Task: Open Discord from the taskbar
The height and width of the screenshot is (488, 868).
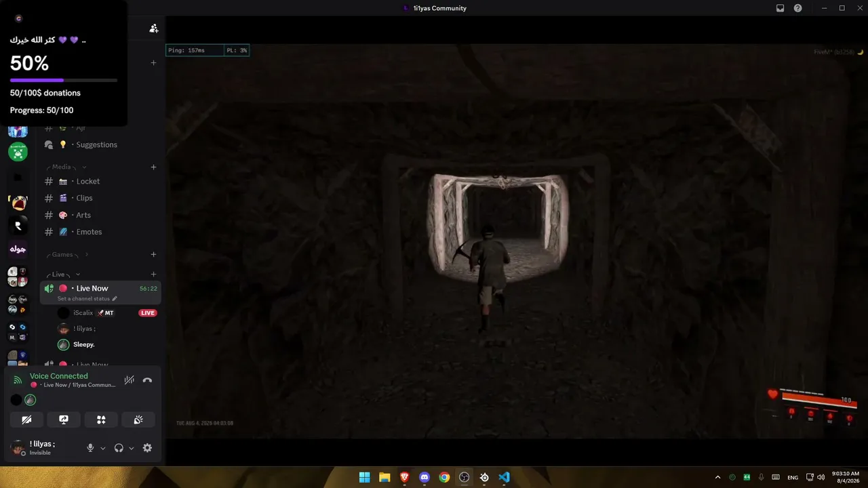Action: (x=425, y=477)
